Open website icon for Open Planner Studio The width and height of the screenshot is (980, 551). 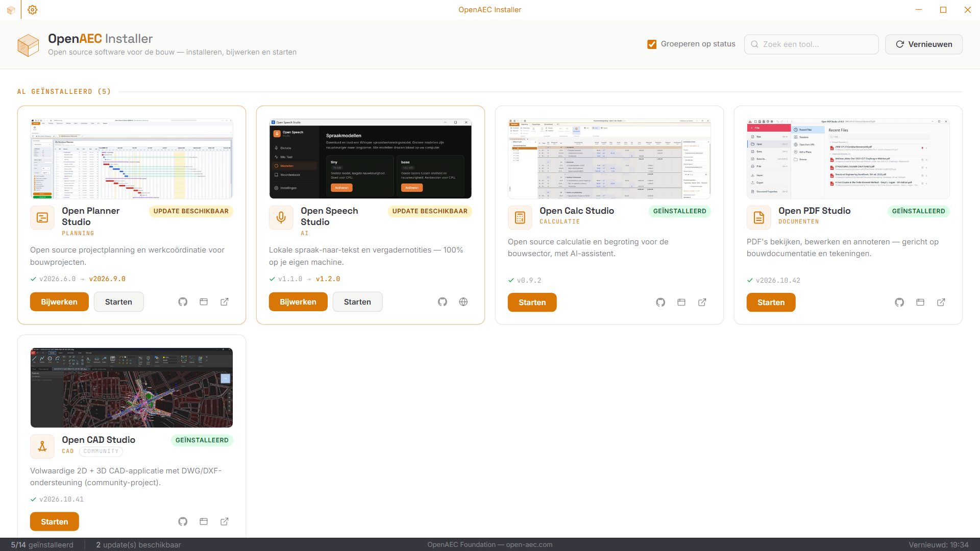click(204, 302)
